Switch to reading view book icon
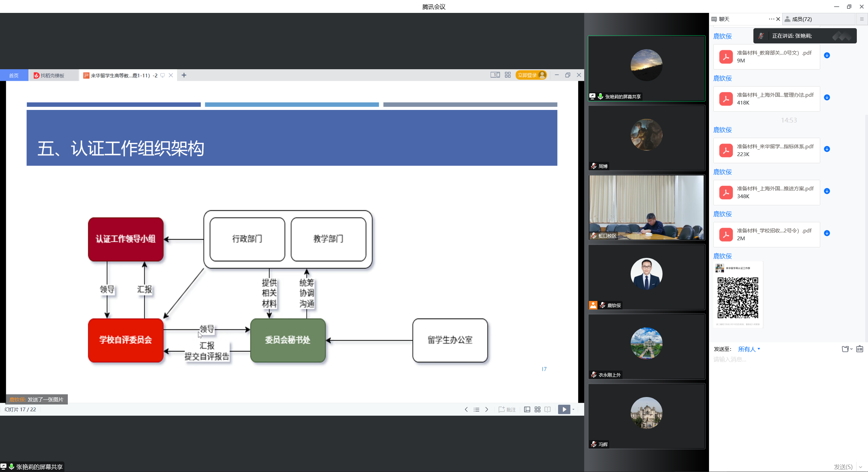Viewport: 868px width, 472px height. pyautogui.click(x=548, y=410)
